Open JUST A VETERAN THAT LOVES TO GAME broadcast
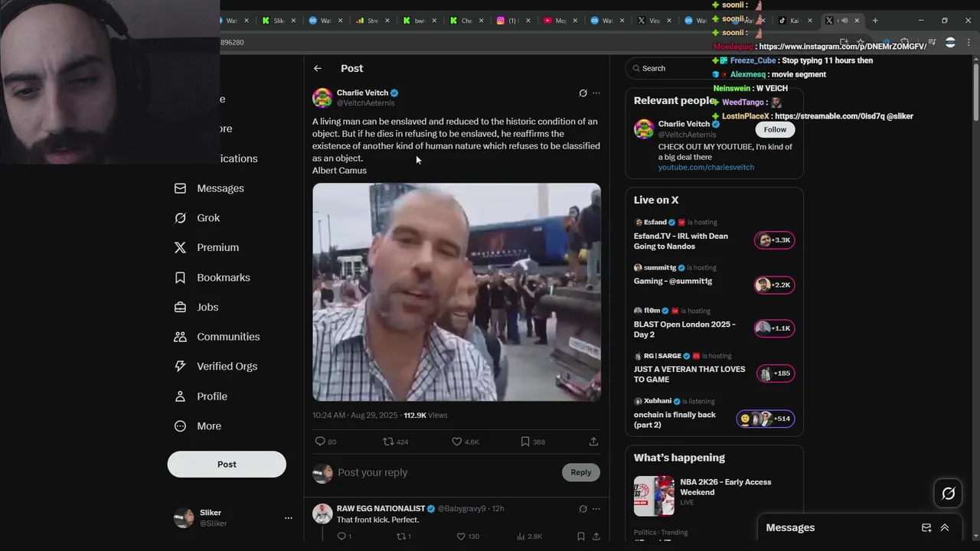The width and height of the screenshot is (980, 551). (714, 369)
